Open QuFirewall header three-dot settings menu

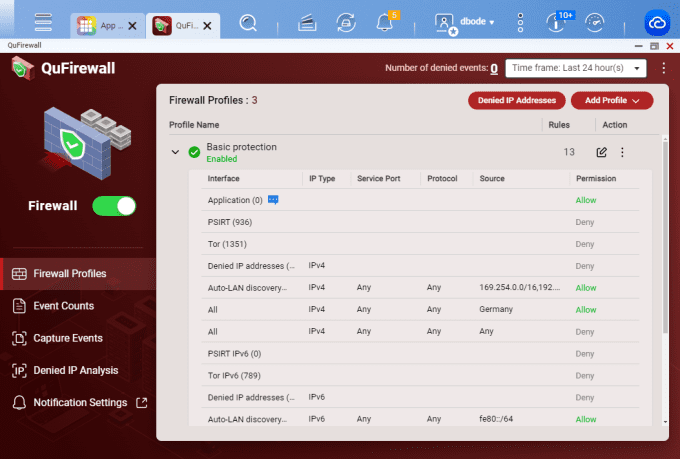pyautogui.click(x=664, y=68)
